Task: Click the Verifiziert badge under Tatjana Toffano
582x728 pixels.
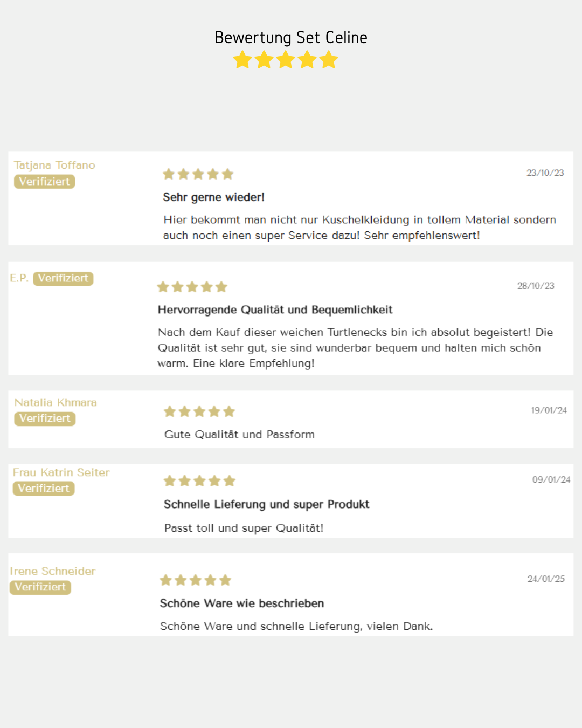Action: coord(44,182)
